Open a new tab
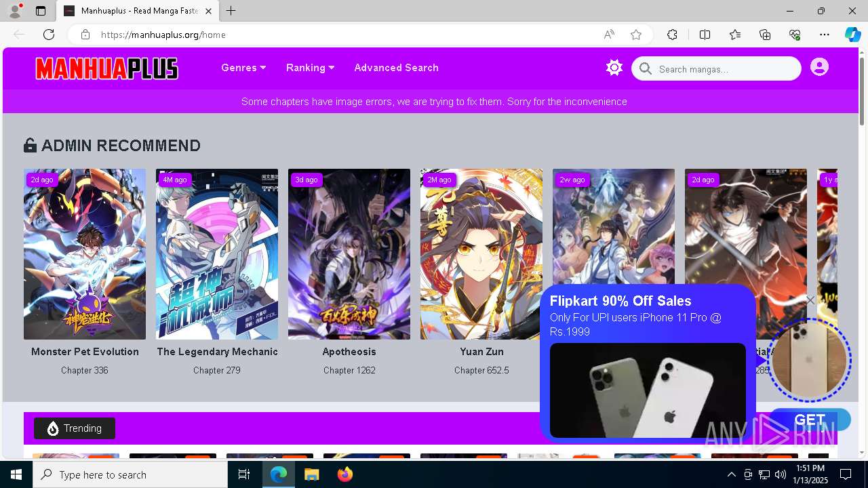The image size is (868, 488). (x=231, y=11)
